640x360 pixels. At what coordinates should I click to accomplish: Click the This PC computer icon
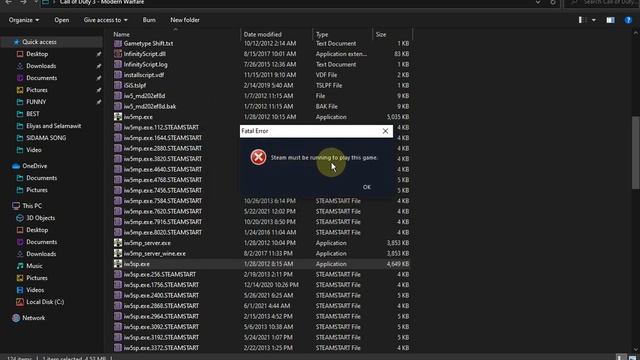click(16, 206)
